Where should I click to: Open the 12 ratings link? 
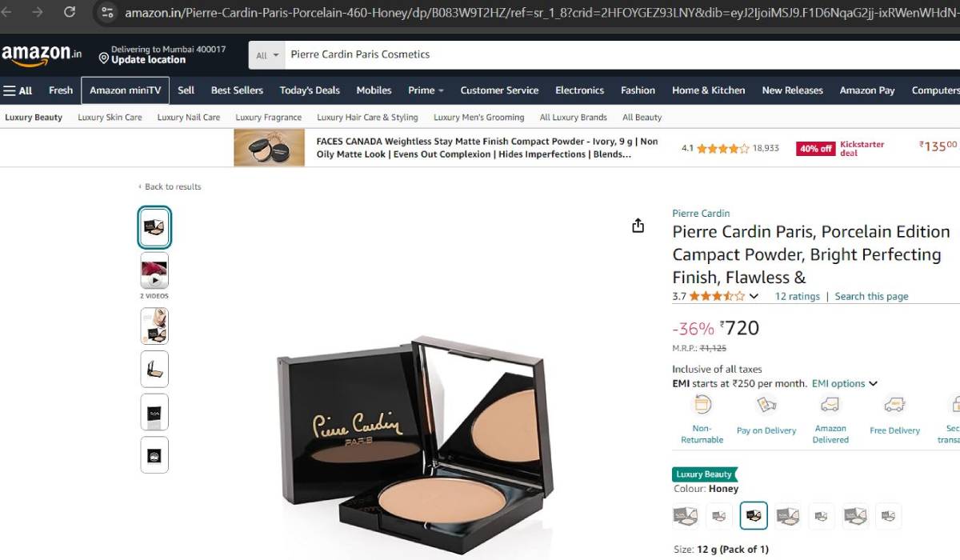[797, 296]
